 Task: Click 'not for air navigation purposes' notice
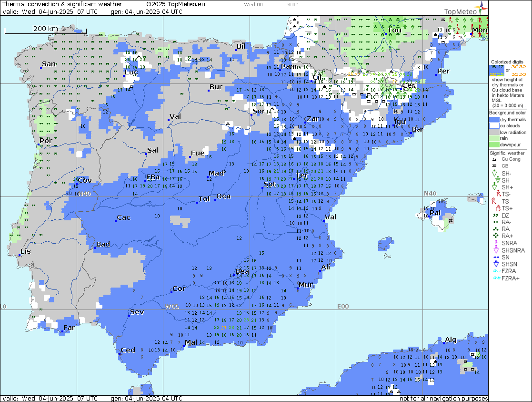point(443,399)
